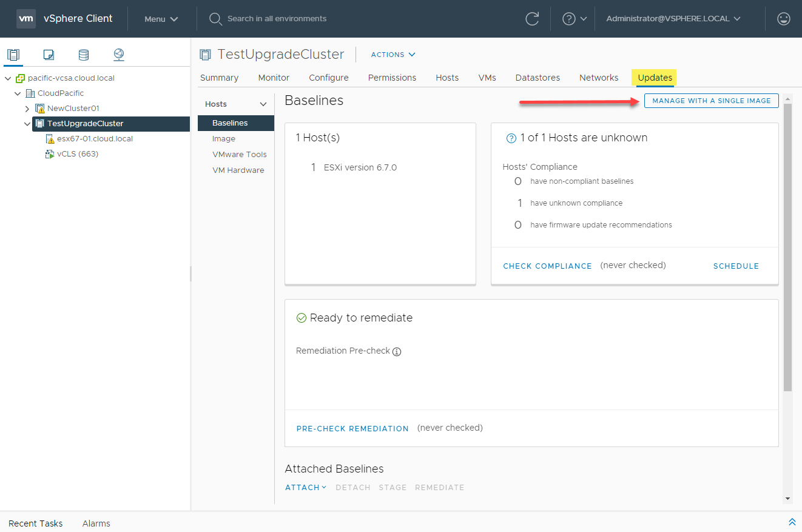Click the pacific-vcsa vCenter icon
This screenshot has width=802, height=532.
[20, 78]
